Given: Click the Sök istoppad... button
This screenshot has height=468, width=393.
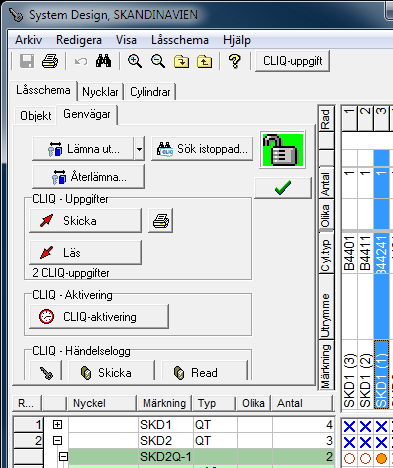Looking at the screenshot, I should (202, 149).
